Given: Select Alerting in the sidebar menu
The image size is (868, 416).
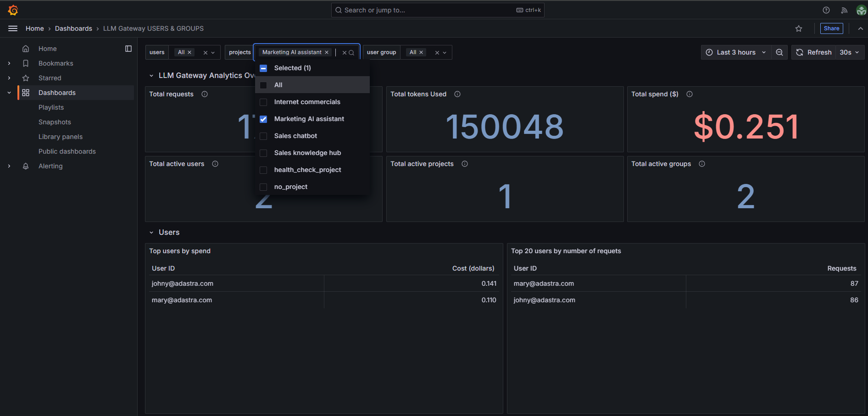Looking at the screenshot, I should point(50,166).
